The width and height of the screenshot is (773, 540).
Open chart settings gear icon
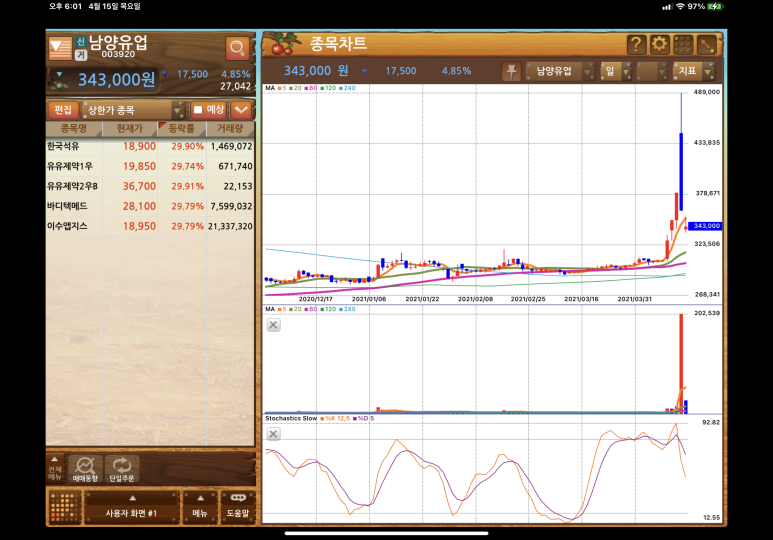click(659, 44)
